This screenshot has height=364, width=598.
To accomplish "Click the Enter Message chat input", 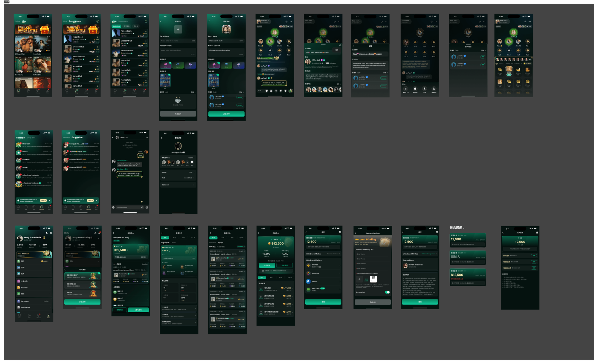I will pyautogui.click(x=130, y=207).
